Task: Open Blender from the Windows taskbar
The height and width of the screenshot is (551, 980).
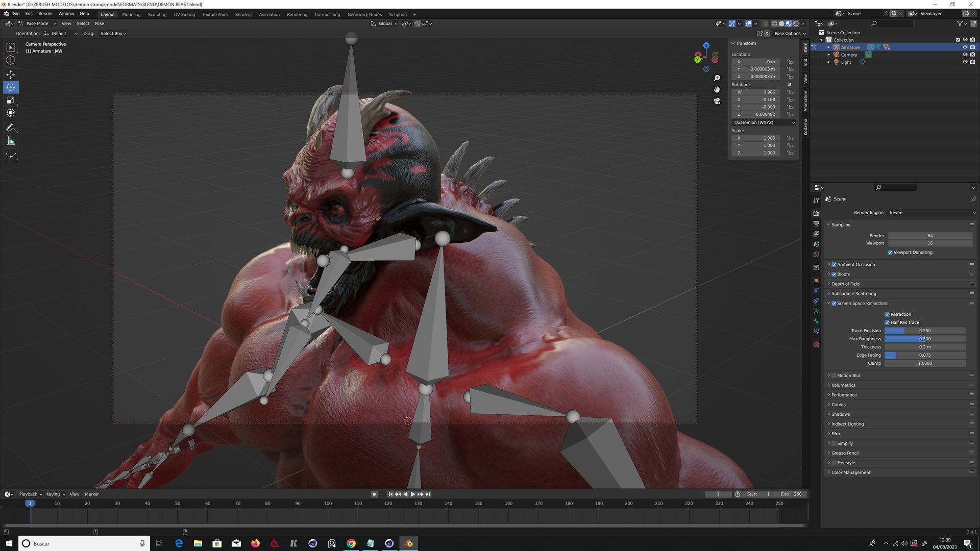Action: click(408, 543)
